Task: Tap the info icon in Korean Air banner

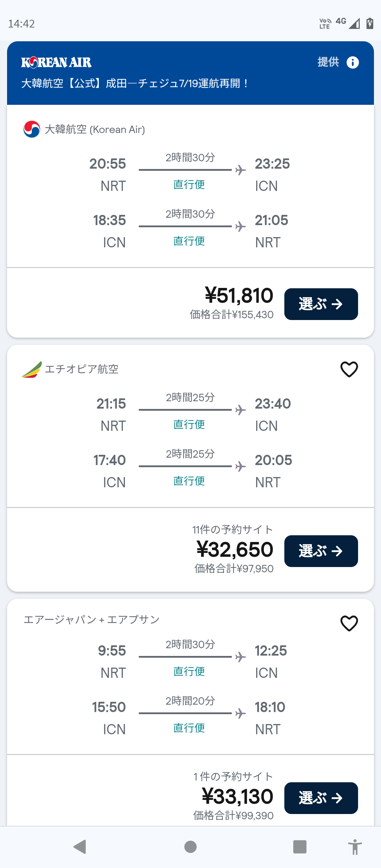Action: [352, 62]
